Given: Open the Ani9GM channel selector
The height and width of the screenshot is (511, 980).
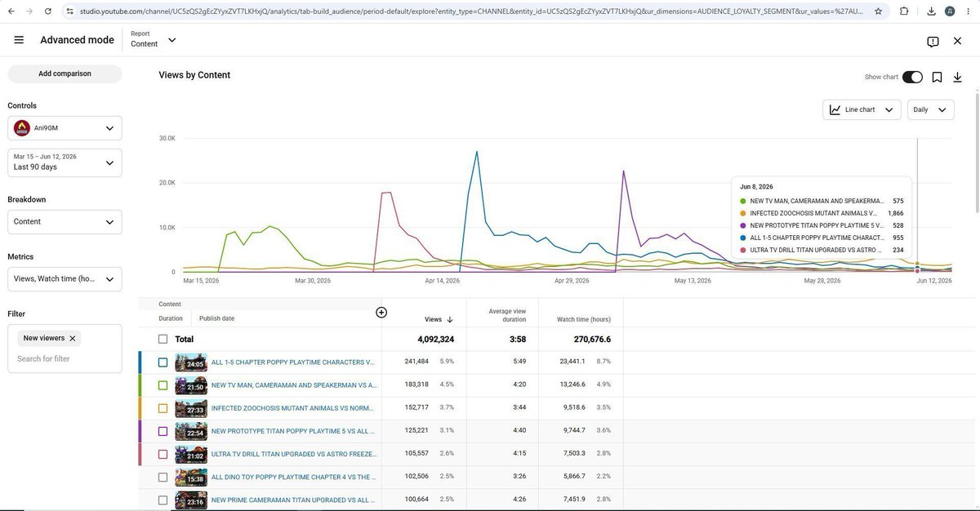Looking at the screenshot, I should (65, 128).
